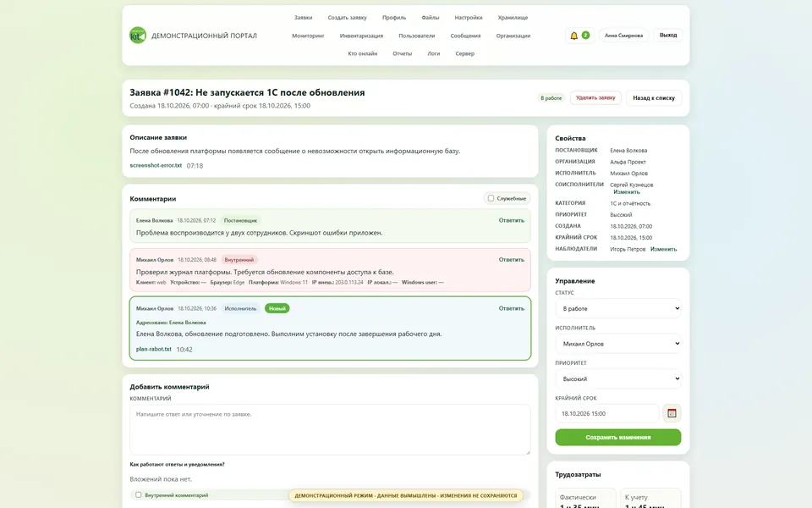Open attachment screenshot-error.txt
This screenshot has width=812, height=508.
click(x=156, y=165)
